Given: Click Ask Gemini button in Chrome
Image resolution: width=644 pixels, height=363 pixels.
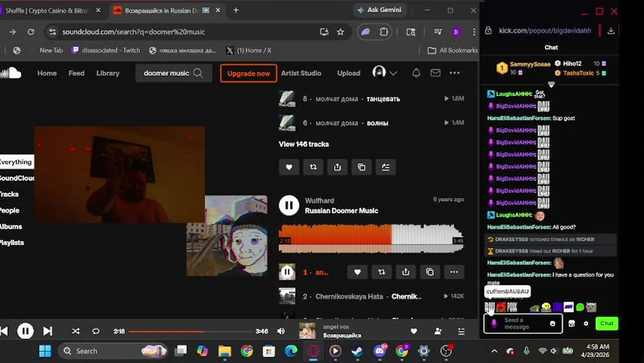Looking at the screenshot, I should 378,10.
